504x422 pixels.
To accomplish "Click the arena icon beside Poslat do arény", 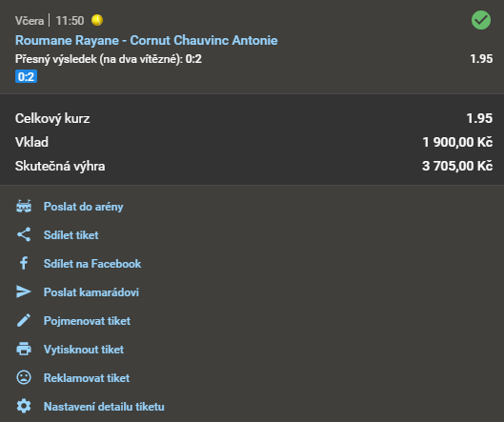I will (x=24, y=207).
